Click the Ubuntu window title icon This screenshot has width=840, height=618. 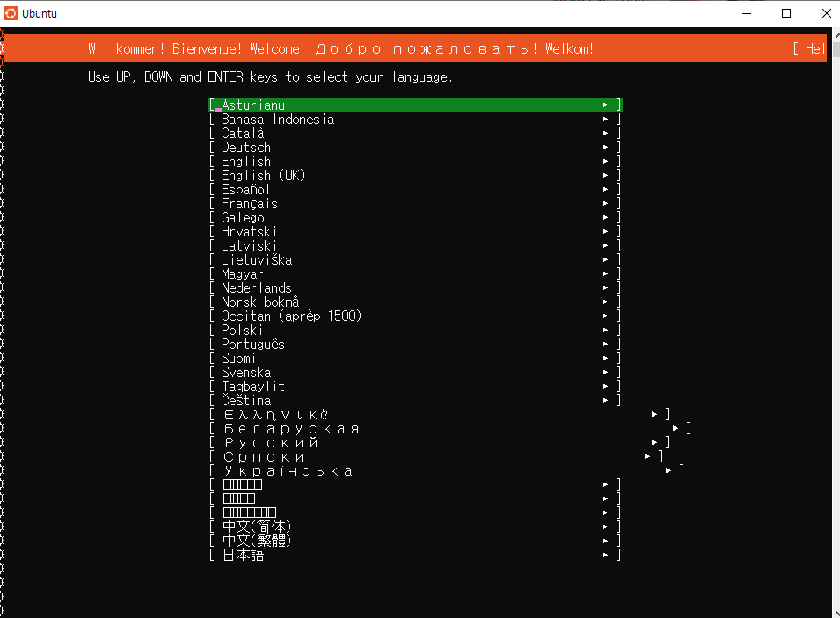click(11, 13)
